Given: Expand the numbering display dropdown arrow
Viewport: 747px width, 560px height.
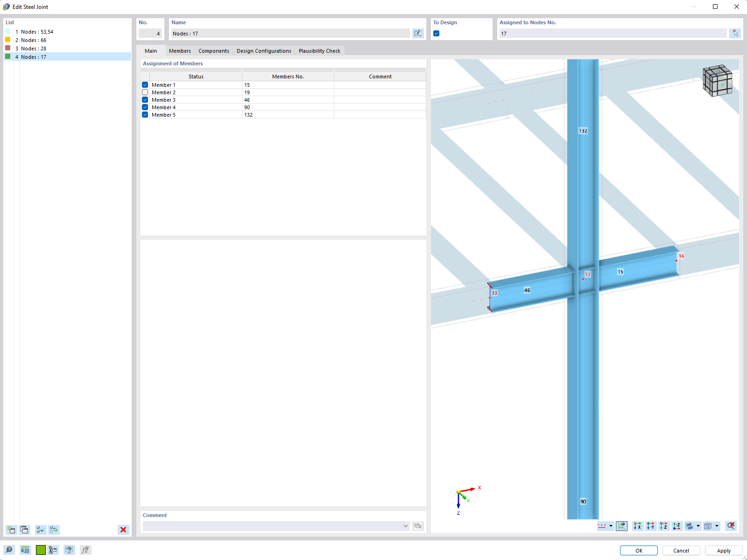Looking at the screenshot, I should tap(611, 526).
